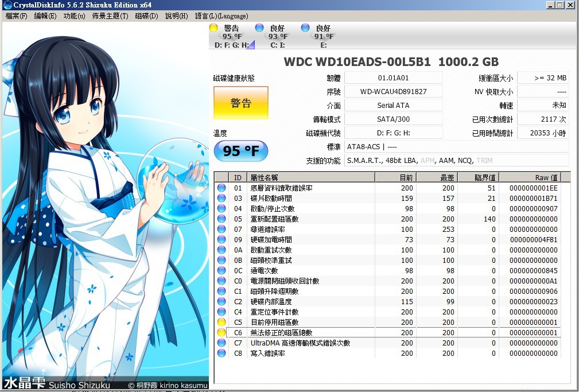579x392 pixels.
Task: Click the drive letter field D: F: G: H:
Action: coord(393,133)
